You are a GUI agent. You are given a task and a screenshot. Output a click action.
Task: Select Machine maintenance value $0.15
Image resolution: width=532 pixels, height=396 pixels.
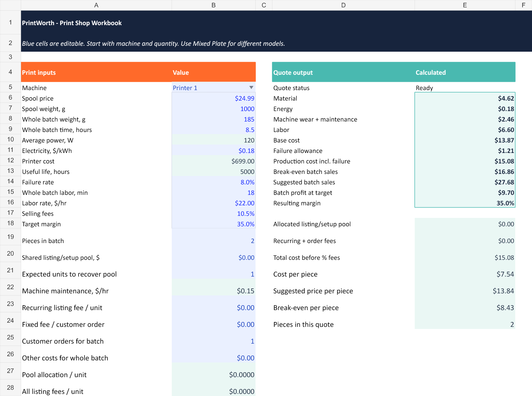point(214,288)
